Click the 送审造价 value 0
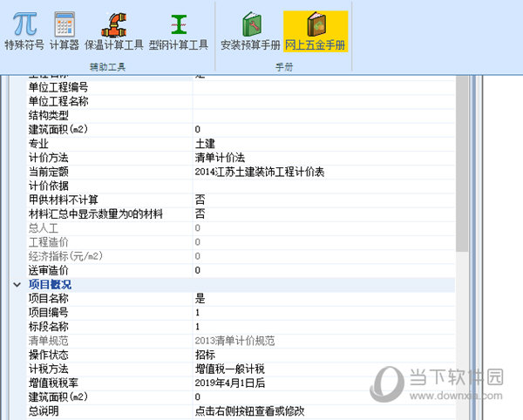 click(x=324, y=270)
